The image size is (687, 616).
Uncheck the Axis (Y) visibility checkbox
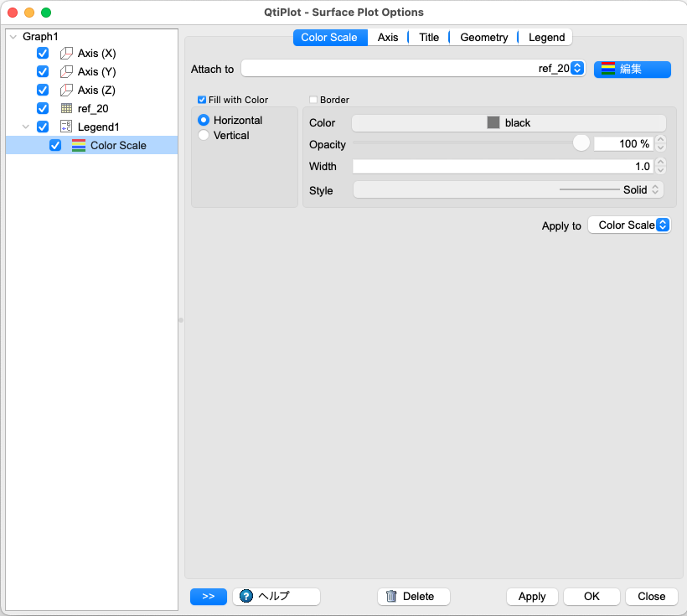click(x=43, y=71)
